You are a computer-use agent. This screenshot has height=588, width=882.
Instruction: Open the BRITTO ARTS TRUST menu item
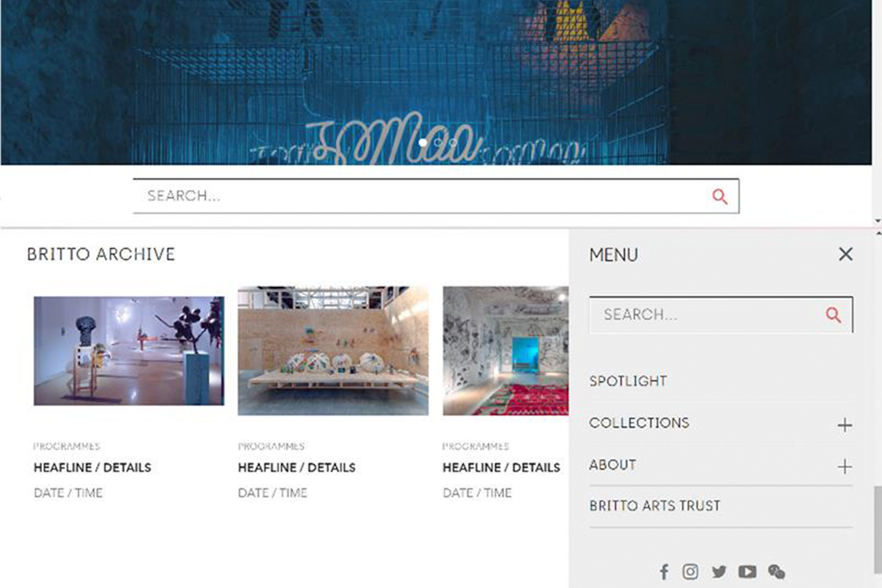[655, 506]
